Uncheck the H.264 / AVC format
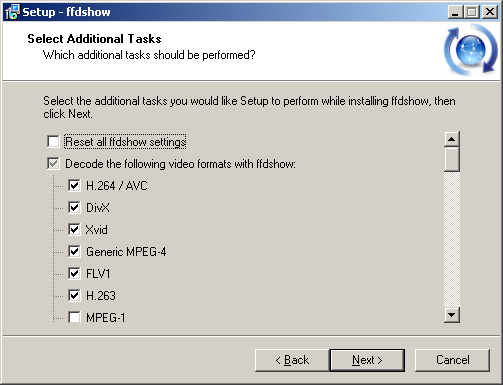 (74, 185)
